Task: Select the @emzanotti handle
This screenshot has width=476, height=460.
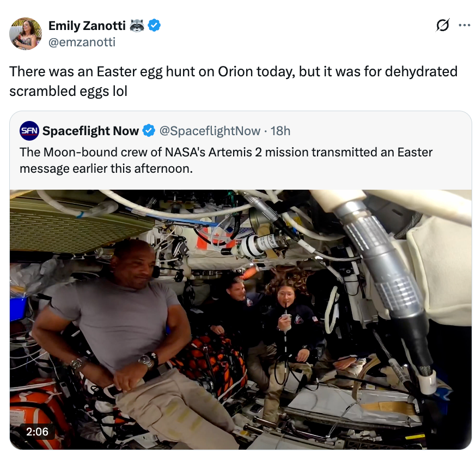Action: [81, 43]
